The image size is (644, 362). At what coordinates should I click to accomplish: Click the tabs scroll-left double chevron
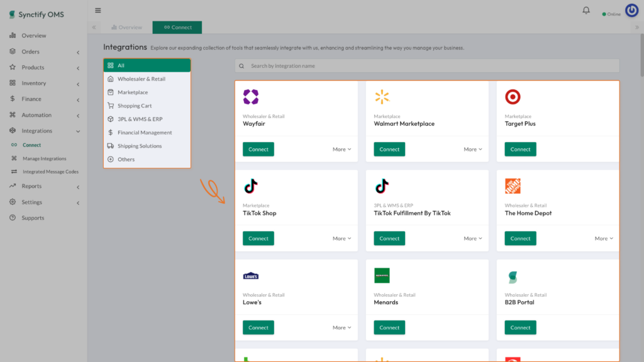pyautogui.click(x=94, y=27)
